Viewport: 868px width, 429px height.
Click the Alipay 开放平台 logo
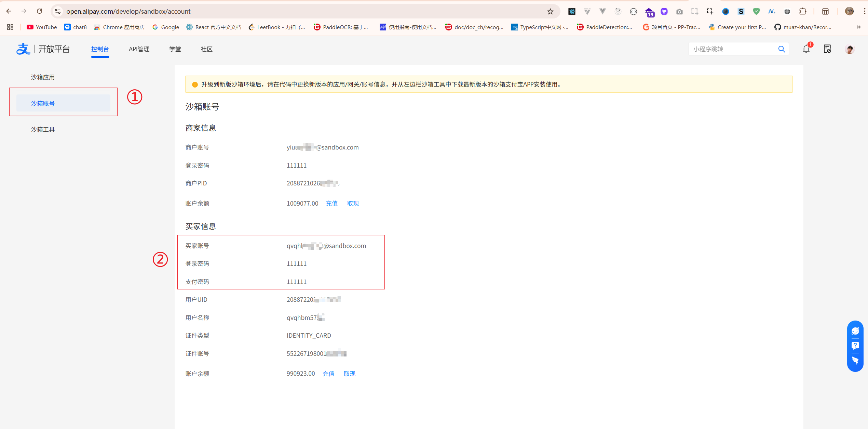tap(43, 49)
